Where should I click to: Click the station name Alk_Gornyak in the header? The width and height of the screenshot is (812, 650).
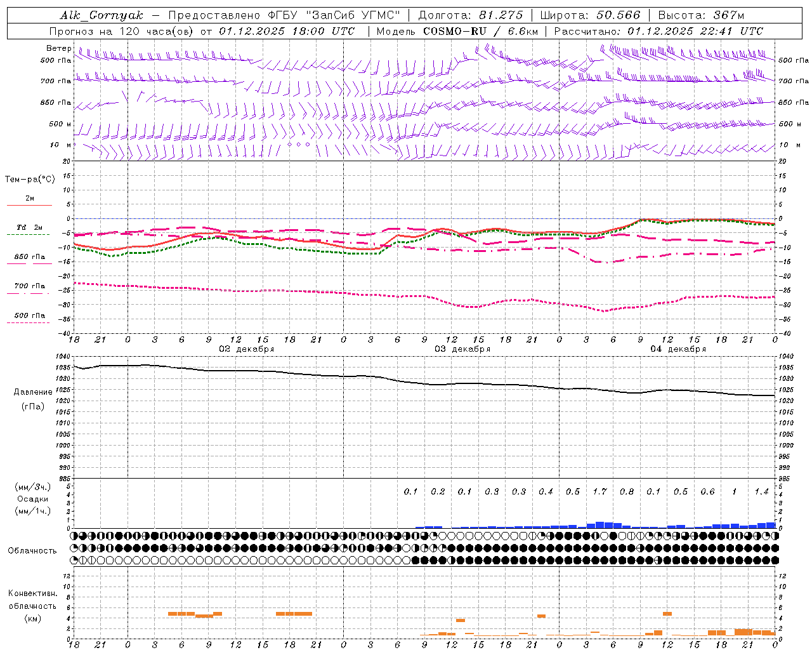(101, 15)
